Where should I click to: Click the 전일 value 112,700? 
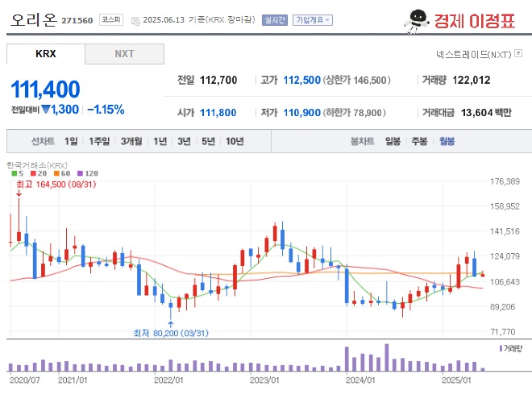click(218, 80)
